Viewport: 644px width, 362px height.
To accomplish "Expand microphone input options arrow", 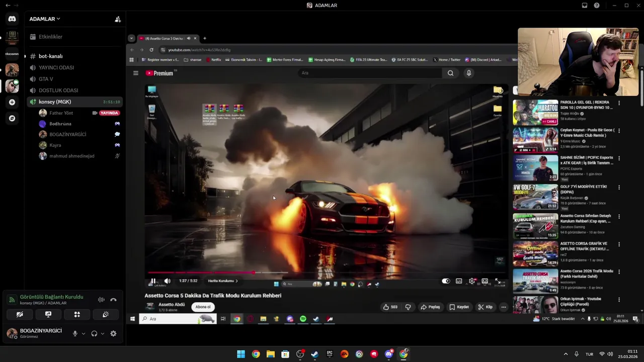I will [x=84, y=333].
